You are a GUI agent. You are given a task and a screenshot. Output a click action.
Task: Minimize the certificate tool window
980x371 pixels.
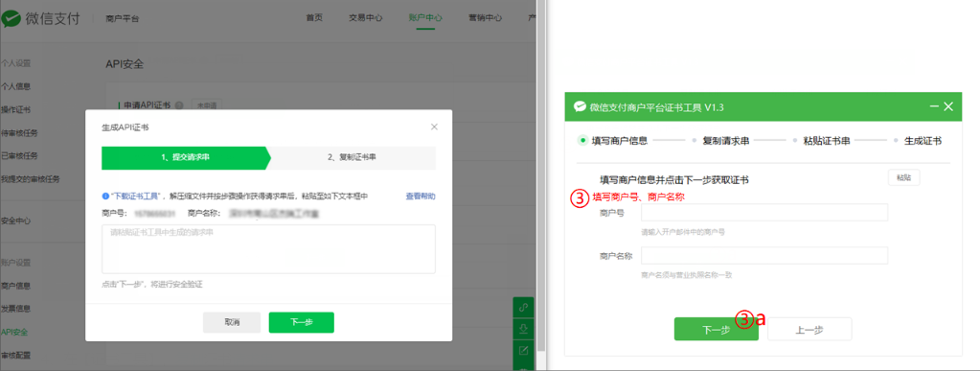click(x=934, y=106)
